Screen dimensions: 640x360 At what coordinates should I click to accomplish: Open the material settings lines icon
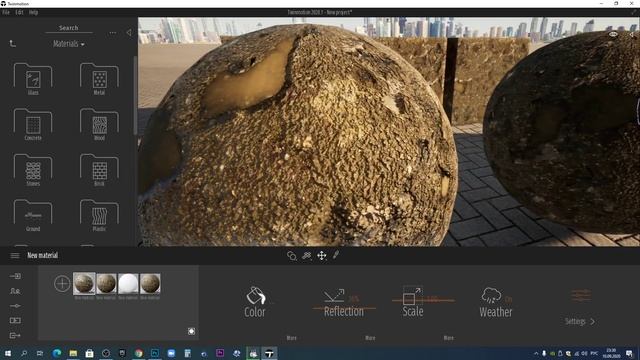coord(581,295)
